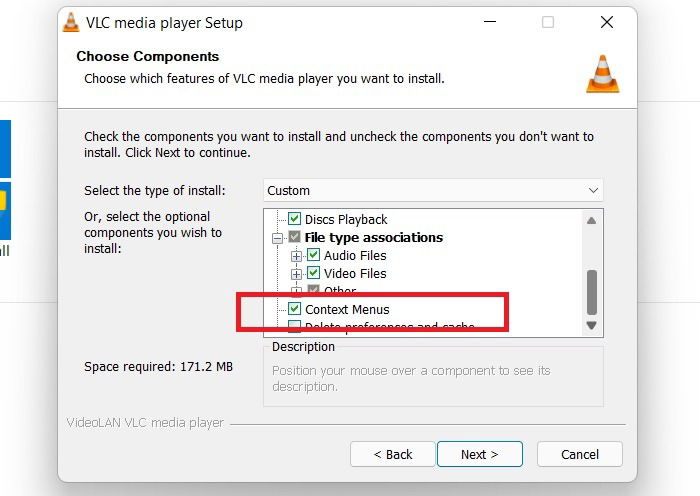The height and width of the screenshot is (496, 700).
Task: Toggle the Context Menus checkbox
Action: pos(294,308)
